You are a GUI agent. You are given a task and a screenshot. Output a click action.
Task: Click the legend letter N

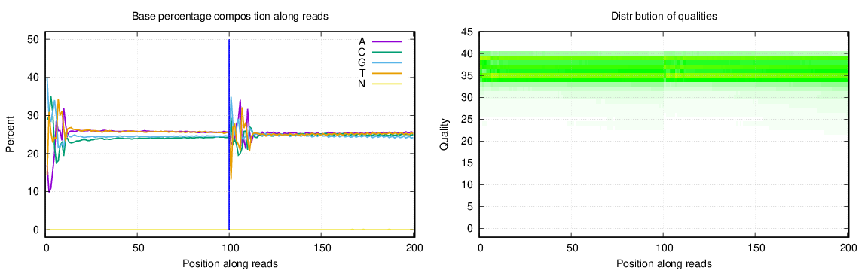coord(362,83)
